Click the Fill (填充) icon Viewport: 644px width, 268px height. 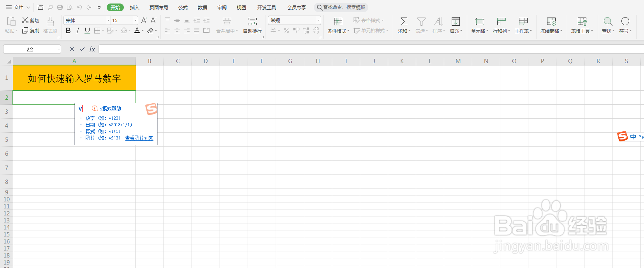pyautogui.click(x=456, y=21)
